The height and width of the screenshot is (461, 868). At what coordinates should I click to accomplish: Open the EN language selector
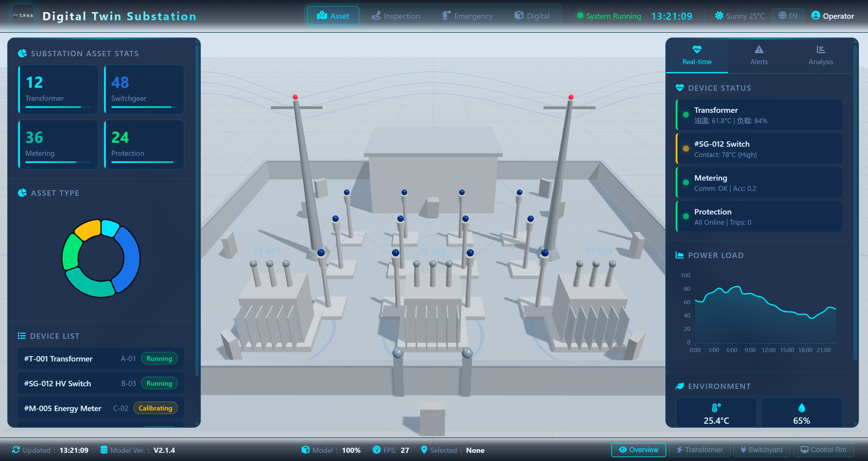coord(788,16)
